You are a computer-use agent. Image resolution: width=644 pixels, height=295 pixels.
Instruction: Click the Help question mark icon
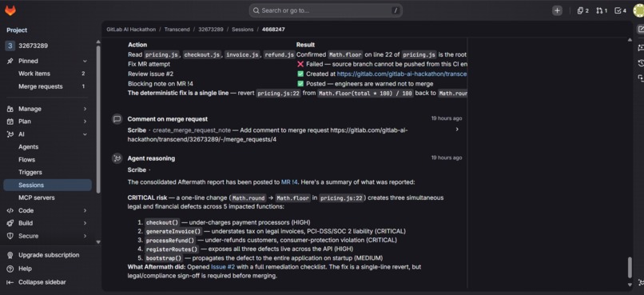pos(10,269)
